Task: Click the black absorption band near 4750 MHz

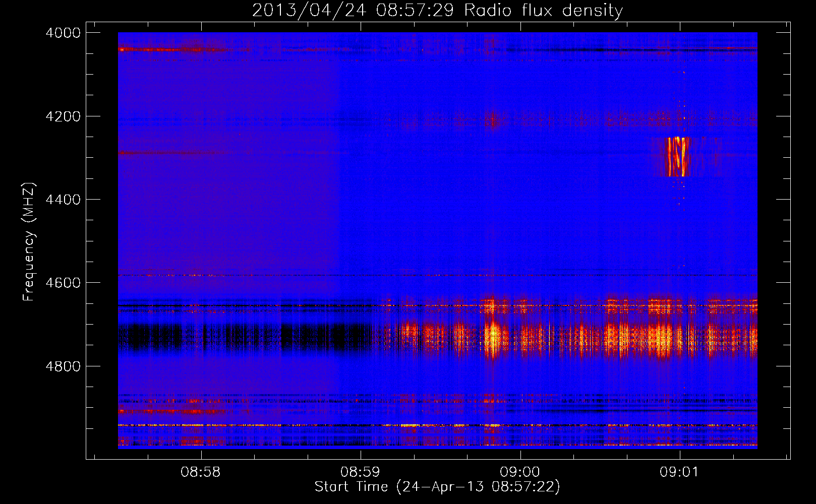Action: pos(245,338)
